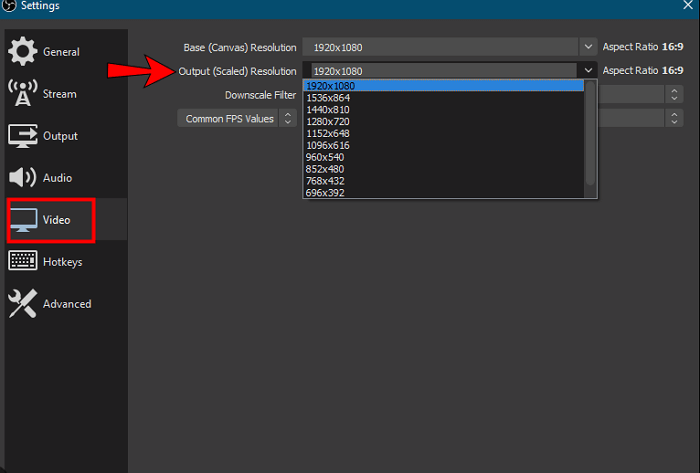Pick the 1536x864 resolution option

329,98
